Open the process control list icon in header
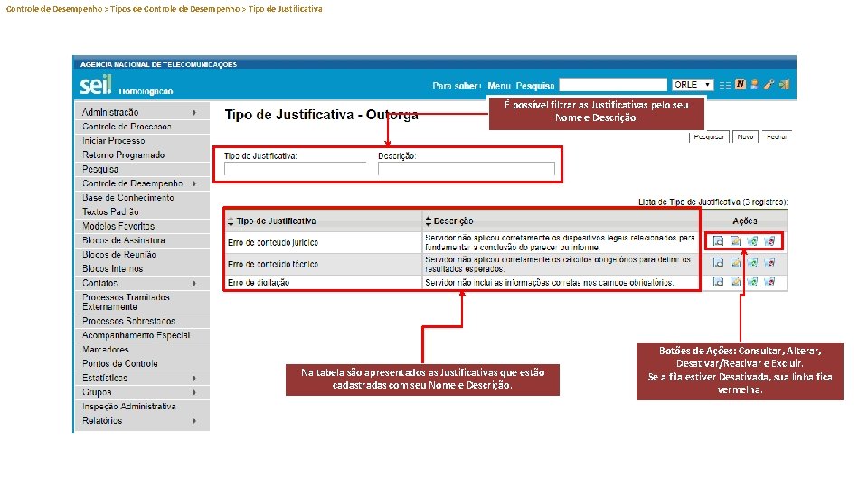Screen dimensions: 868x488 coord(724,84)
